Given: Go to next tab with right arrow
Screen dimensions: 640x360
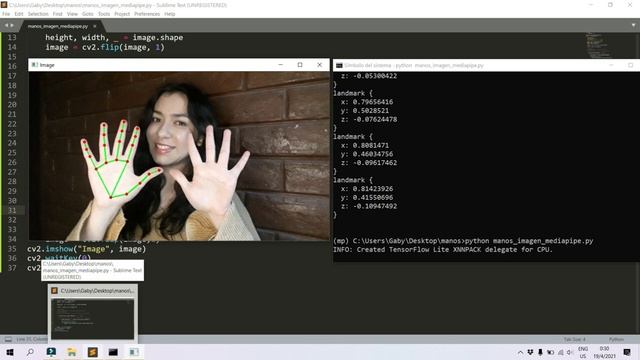Looking at the screenshot, I should click(x=12, y=25).
